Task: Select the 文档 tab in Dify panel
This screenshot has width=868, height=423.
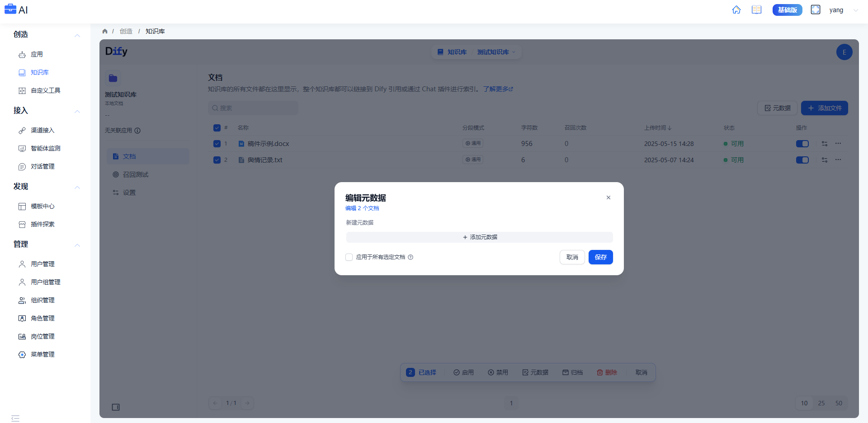Action: tap(148, 156)
